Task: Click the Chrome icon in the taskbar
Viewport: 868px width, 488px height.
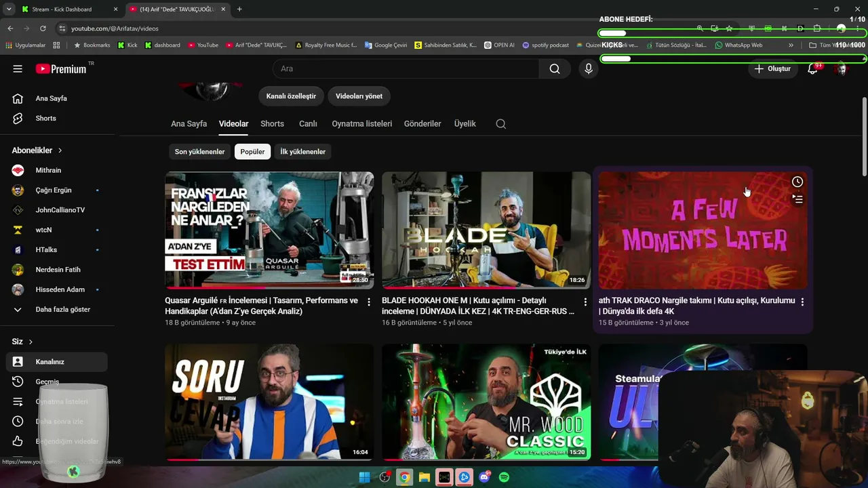Action: (404, 477)
